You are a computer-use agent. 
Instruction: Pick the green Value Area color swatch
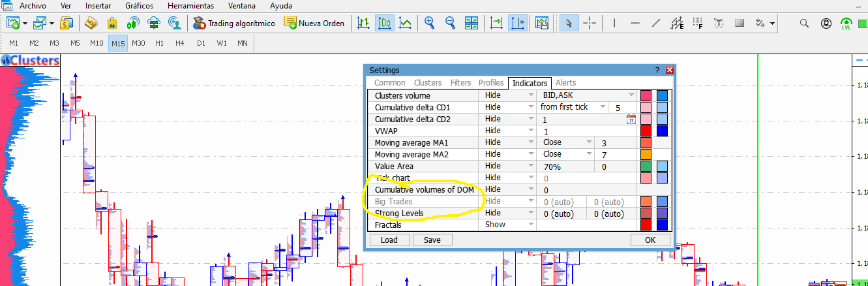coord(646,167)
